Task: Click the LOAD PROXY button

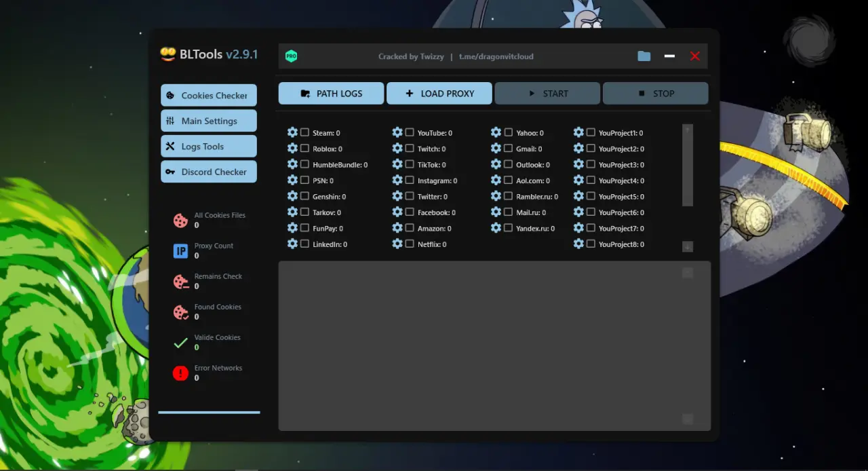Action: [x=439, y=94]
